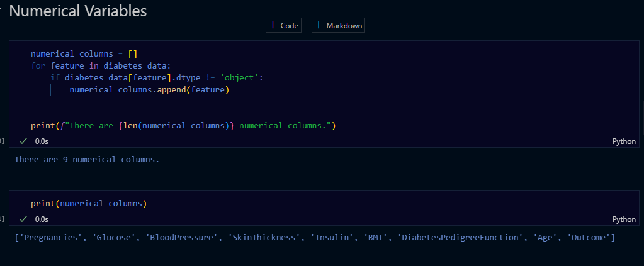
Task: Click the green checkmark of first cell
Action: (x=23, y=141)
